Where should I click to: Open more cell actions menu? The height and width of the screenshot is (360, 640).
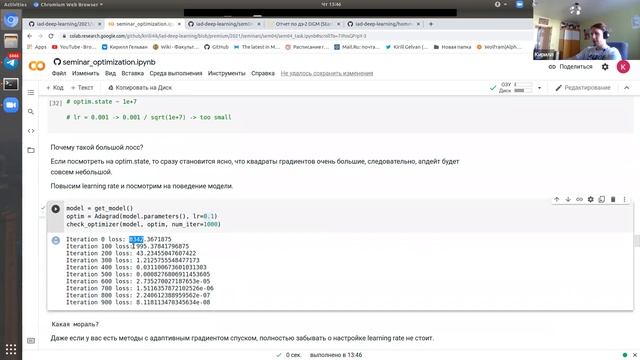click(624, 199)
